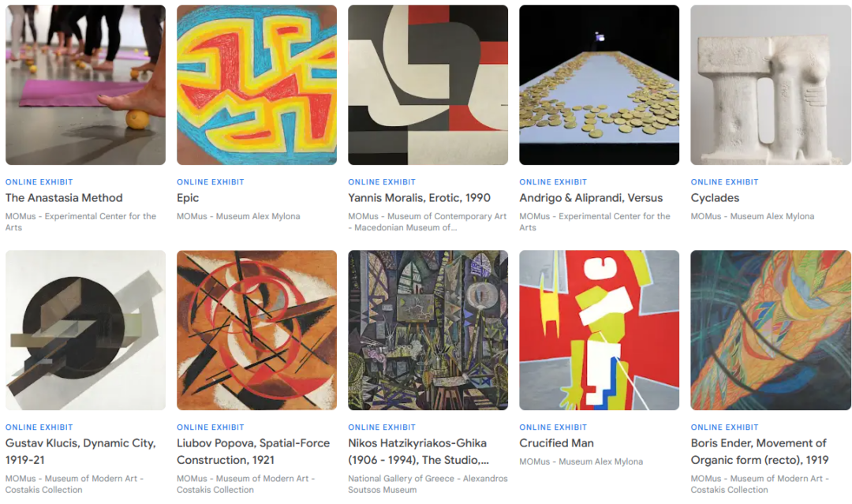Image resolution: width=852 pixels, height=504 pixels.
Task: Click the Cyclades exhibit title
Action: click(x=715, y=198)
